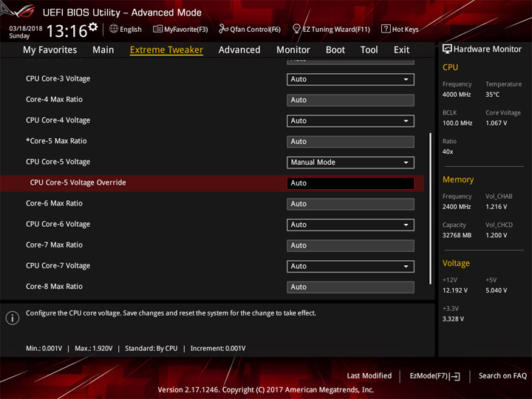Click the info icon beside help text
Screen dimensions: 532x399
click(x=13, y=318)
